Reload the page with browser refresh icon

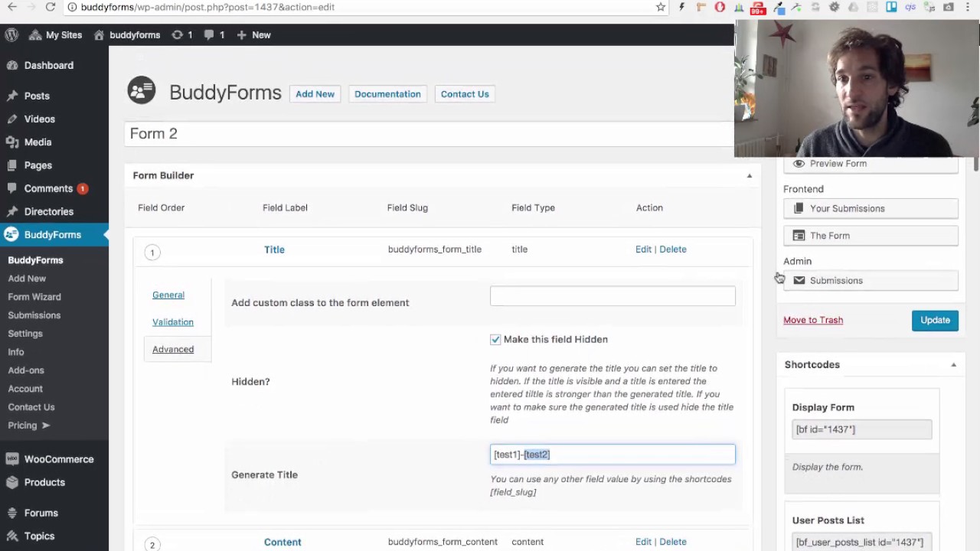pos(50,8)
